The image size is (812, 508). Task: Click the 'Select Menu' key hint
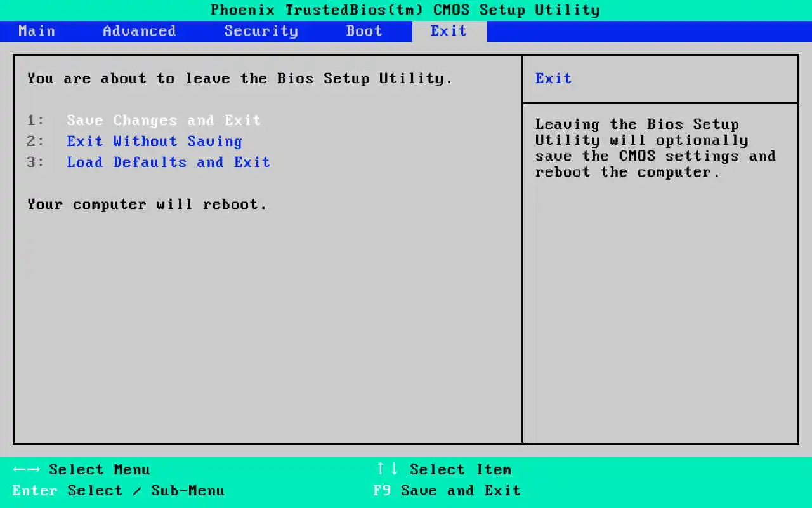click(81, 469)
